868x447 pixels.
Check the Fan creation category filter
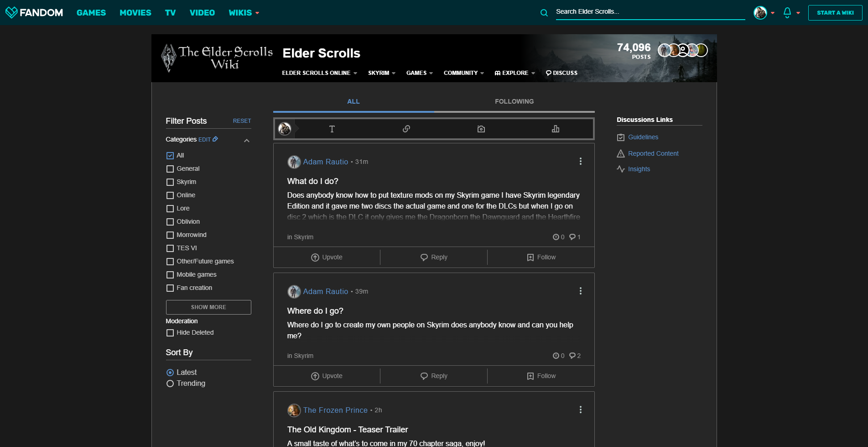(170, 288)
